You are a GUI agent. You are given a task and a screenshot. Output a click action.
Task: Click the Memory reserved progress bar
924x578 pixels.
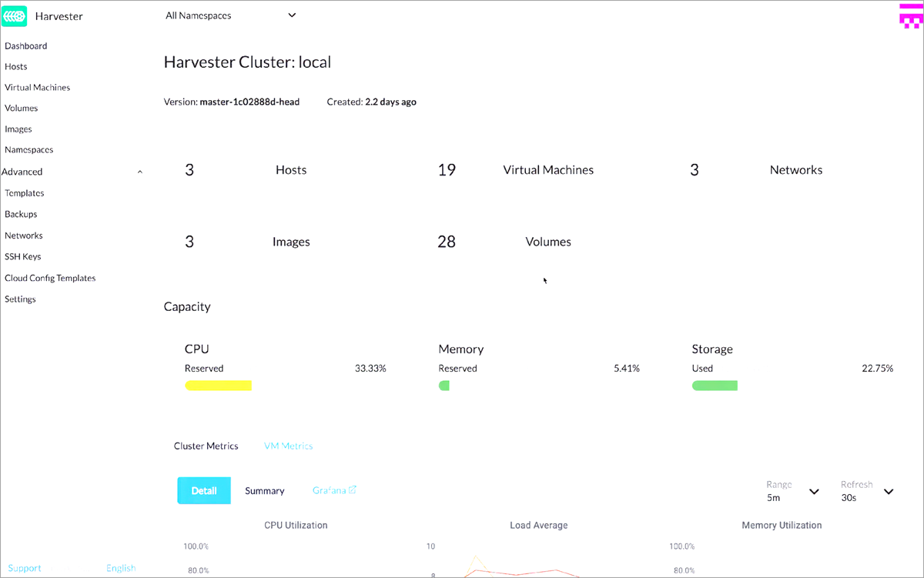pos(444,386)
